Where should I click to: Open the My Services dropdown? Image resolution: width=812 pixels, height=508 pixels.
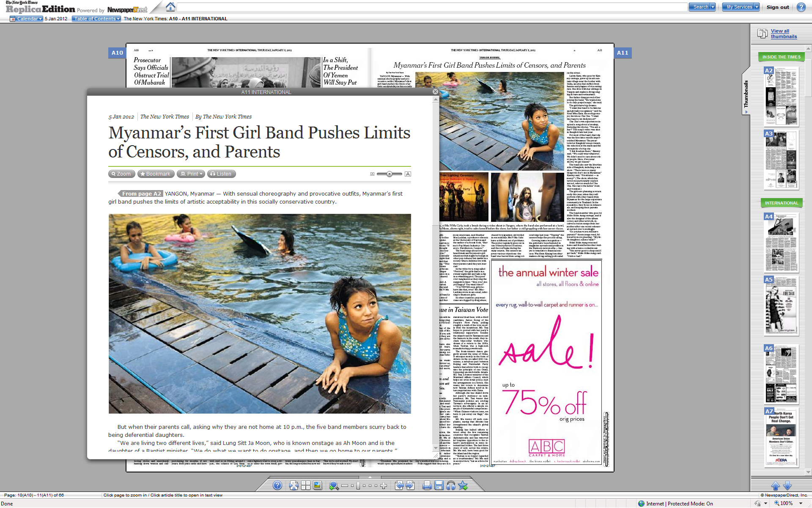tap(741, 7)
